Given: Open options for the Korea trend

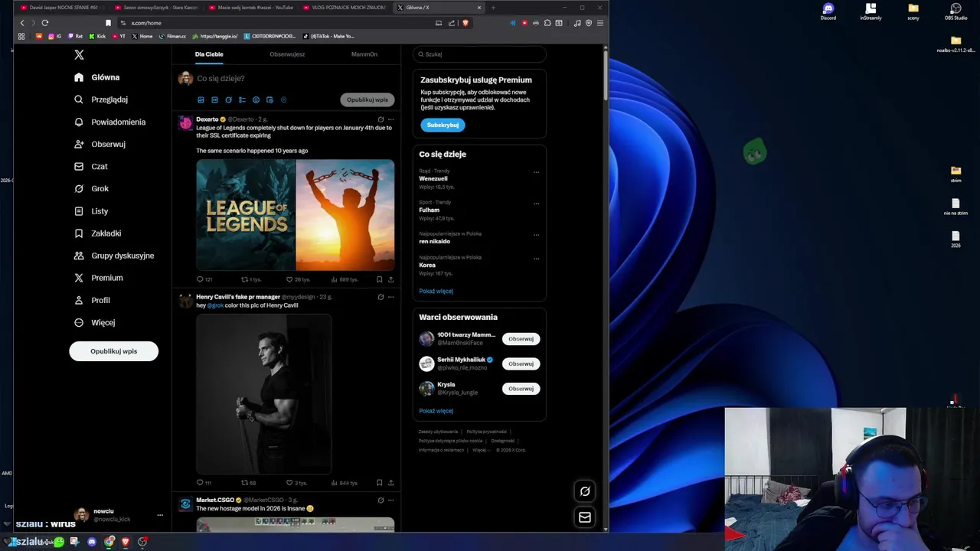Looking at the screenshot, I should coord(536,259).
